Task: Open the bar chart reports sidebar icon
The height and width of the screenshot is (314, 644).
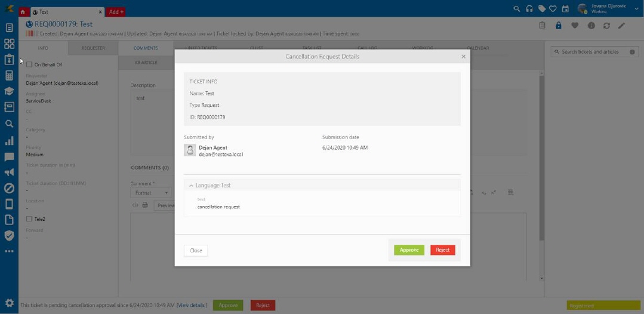Action: [9, 141]
